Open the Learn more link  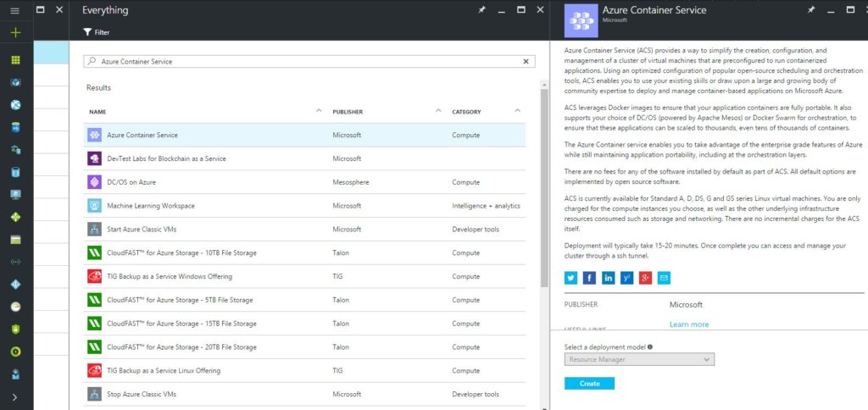coord(689,324)
